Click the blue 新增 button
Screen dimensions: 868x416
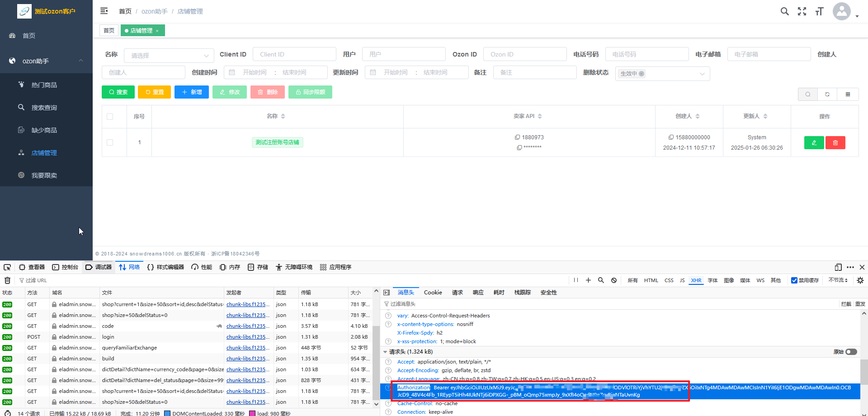click(192, 92)
